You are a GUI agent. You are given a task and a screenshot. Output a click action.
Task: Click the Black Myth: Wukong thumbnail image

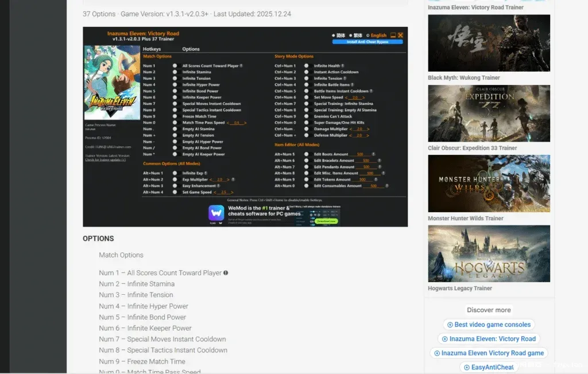[489, 43]
